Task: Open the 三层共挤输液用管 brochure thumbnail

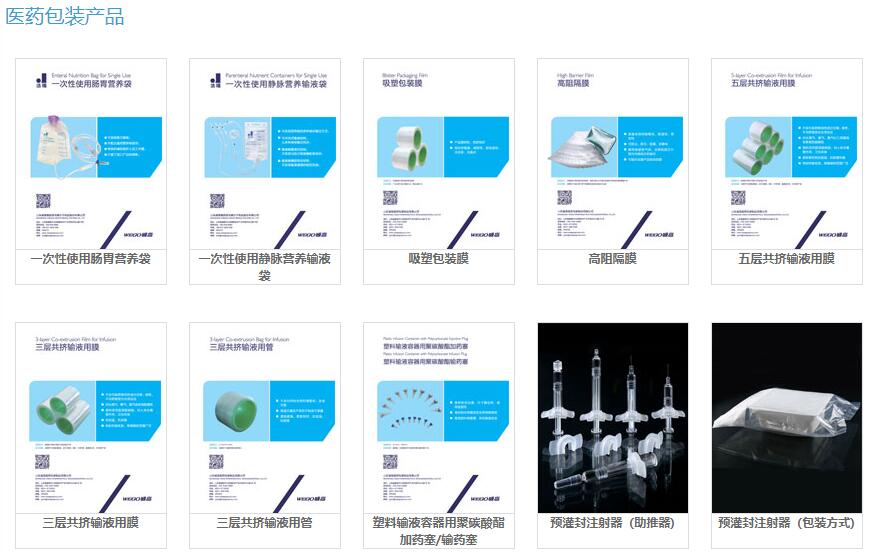Action: point(265,418)
